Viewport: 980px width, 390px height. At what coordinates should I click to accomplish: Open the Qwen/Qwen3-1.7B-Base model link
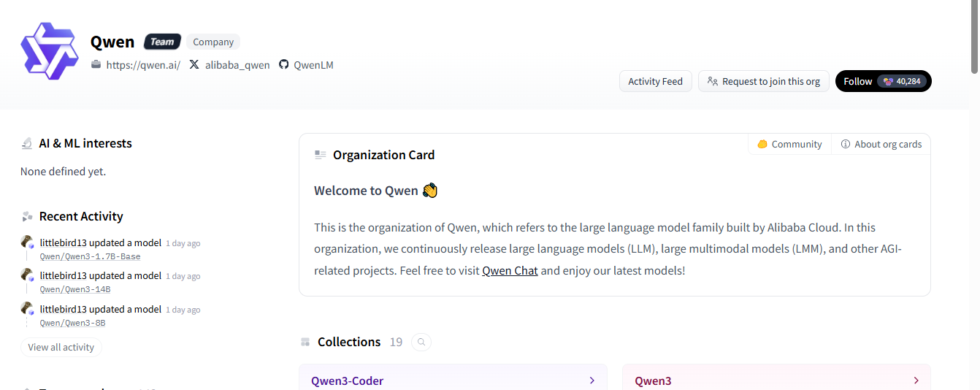coord(90,256)
